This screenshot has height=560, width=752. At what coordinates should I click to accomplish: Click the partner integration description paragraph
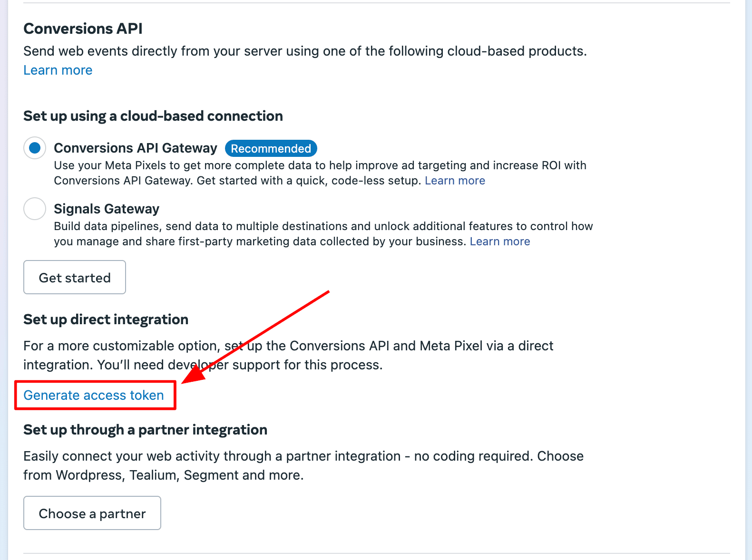(x=303, y=465)
